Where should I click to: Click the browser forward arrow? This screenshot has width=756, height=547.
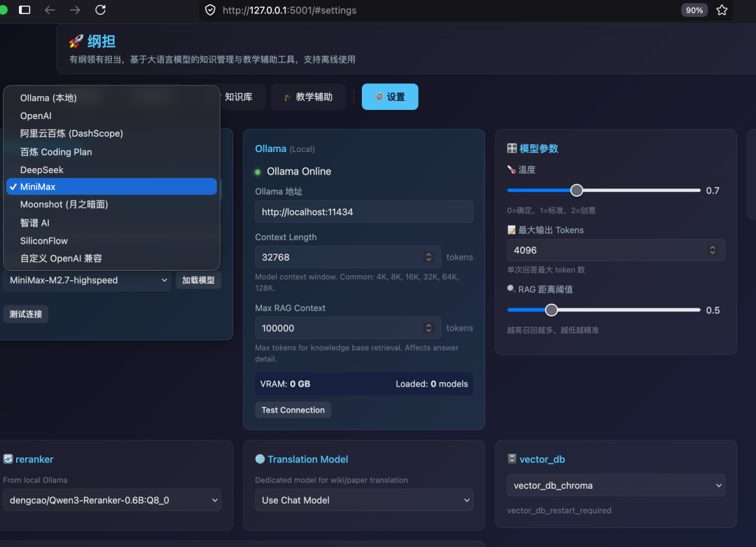pyautogui.click(x=75, y=10)
